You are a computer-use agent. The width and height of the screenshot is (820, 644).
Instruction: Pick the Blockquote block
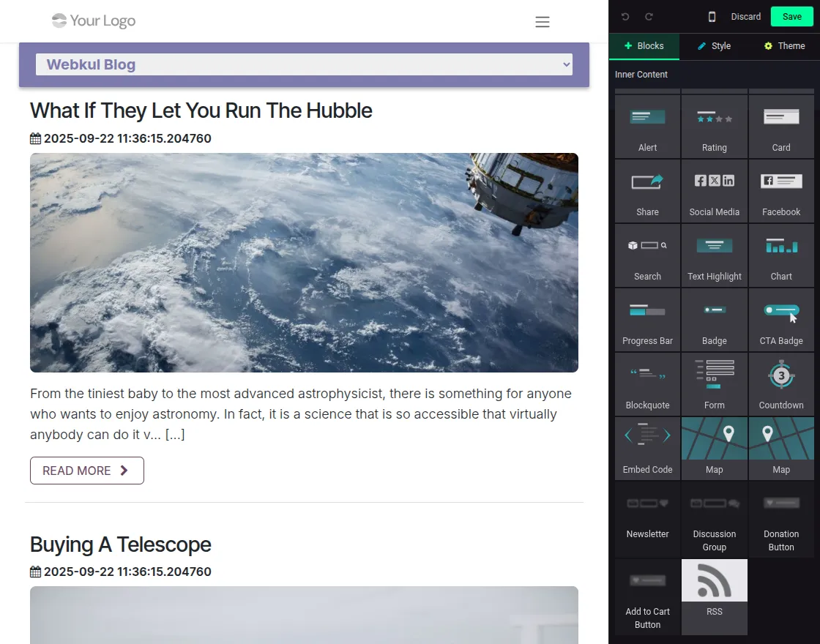[647, 383]
